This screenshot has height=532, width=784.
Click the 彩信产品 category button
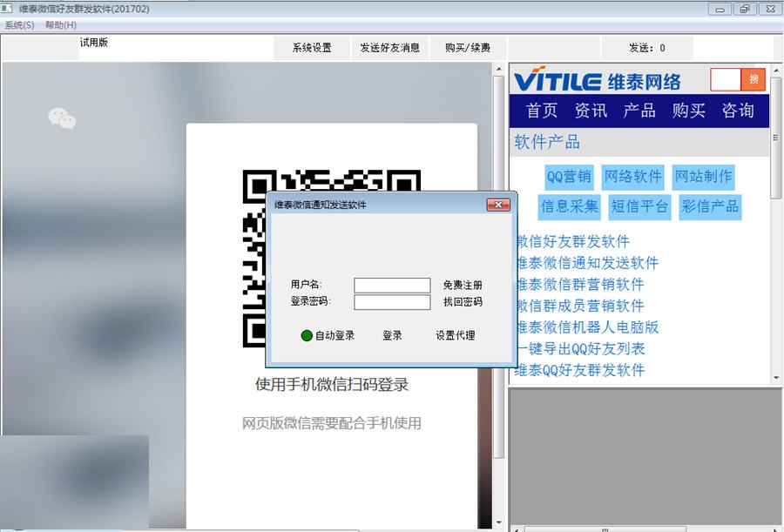(x=710, y=206)
